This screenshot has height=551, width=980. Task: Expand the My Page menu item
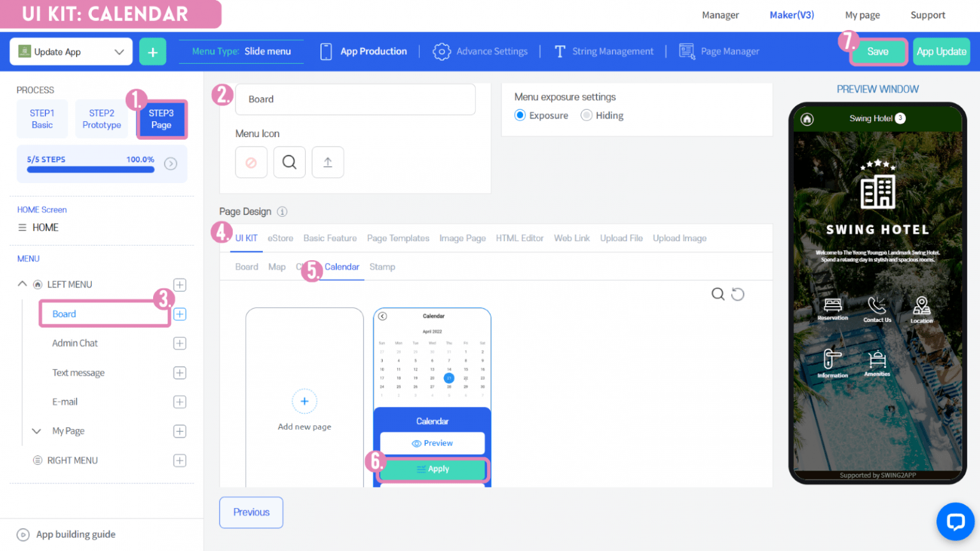click(x=36, y=431)
